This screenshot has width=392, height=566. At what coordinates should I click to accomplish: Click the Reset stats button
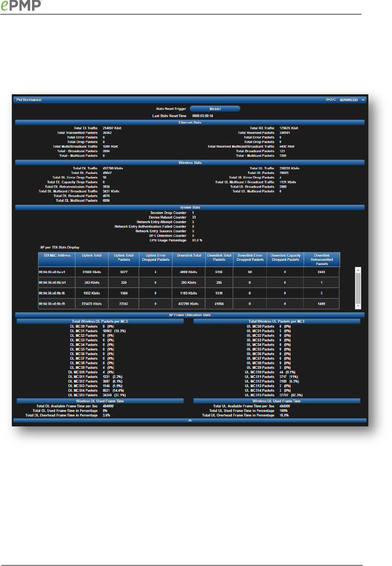(215, 109)
